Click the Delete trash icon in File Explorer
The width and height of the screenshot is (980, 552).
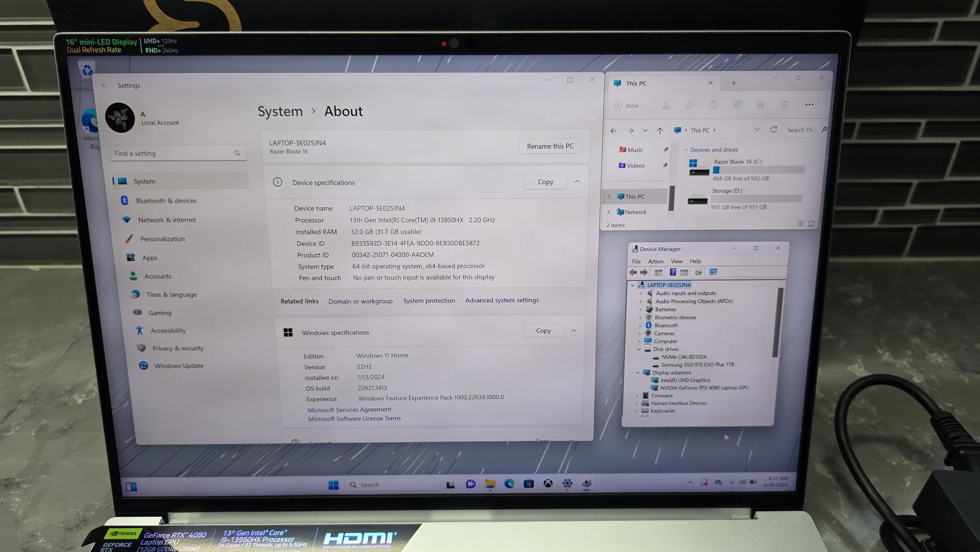click(x=784, y=105)
